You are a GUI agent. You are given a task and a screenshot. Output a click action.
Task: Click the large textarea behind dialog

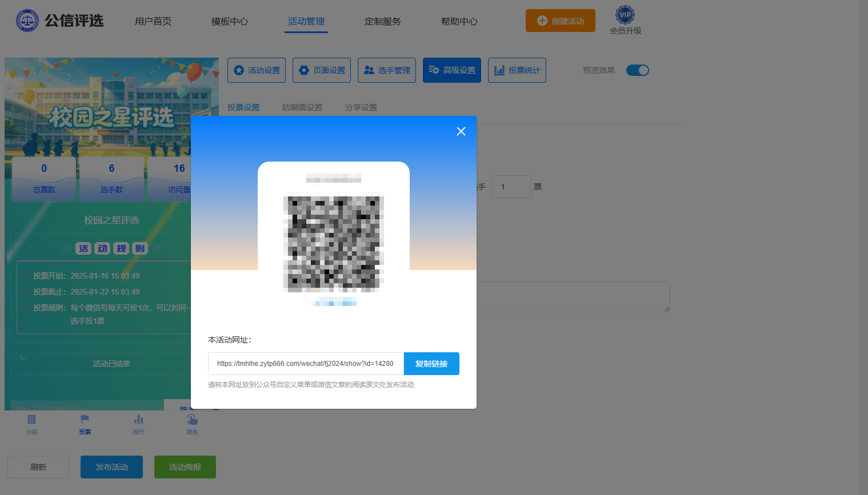tap(573, 297)
